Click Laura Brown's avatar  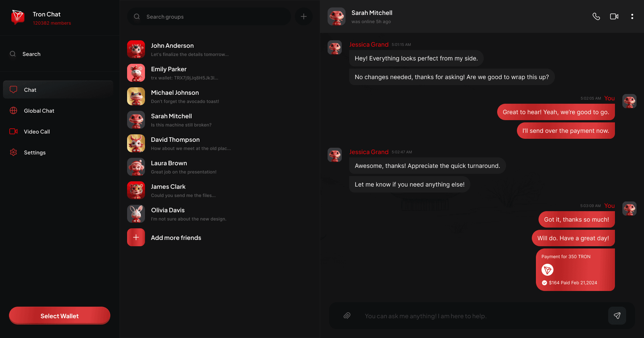pos(136,167)
